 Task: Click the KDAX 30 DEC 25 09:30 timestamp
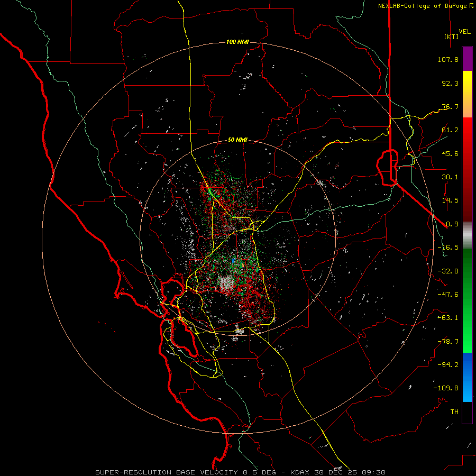click(x=338, y=472)
